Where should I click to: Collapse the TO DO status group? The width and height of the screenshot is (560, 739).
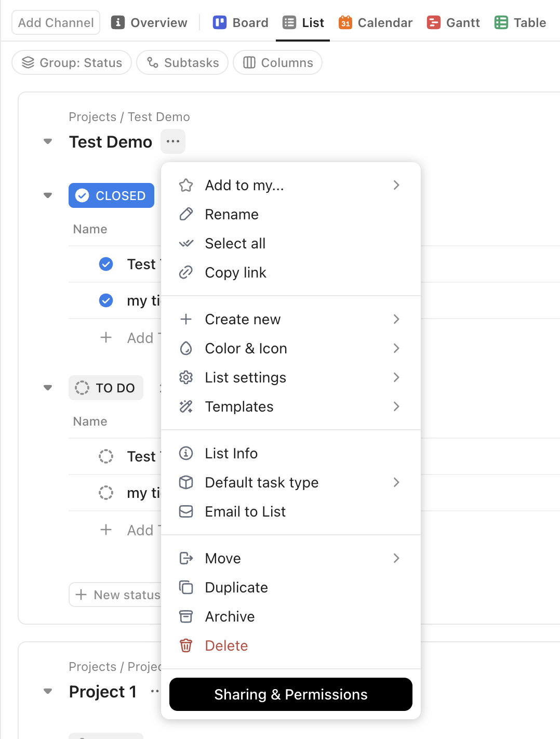(x=48, y=388)
